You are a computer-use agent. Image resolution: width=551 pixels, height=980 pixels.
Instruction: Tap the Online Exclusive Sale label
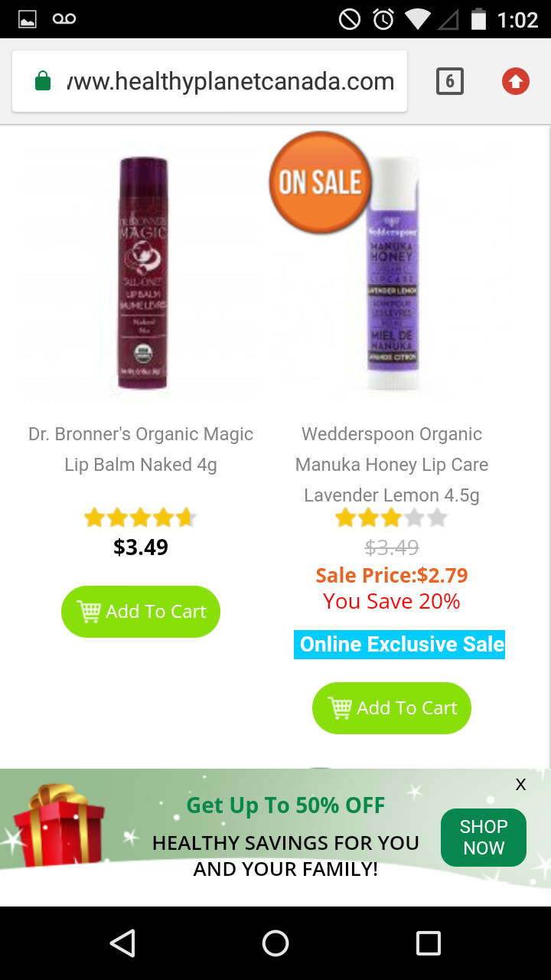pos(399,645)
